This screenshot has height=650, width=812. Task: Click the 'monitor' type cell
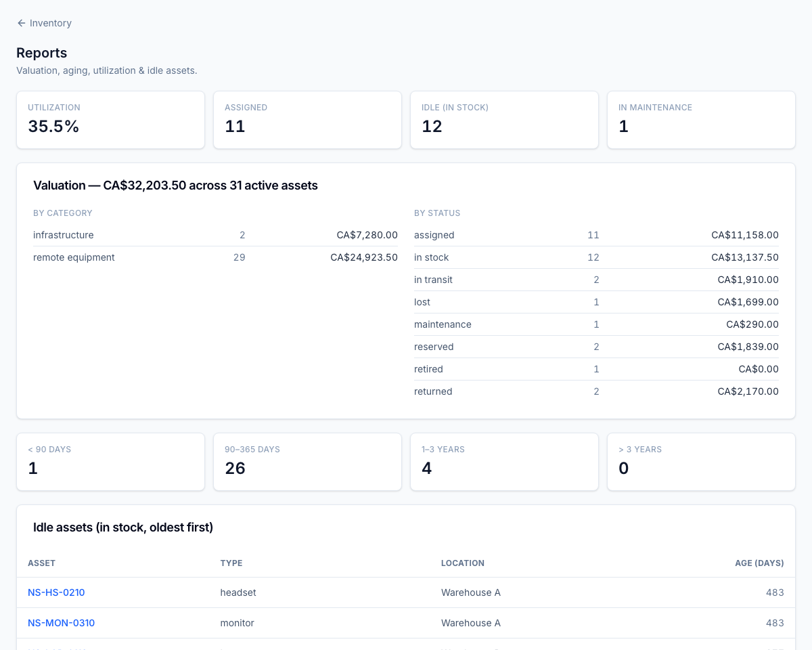tap(238, 623)
